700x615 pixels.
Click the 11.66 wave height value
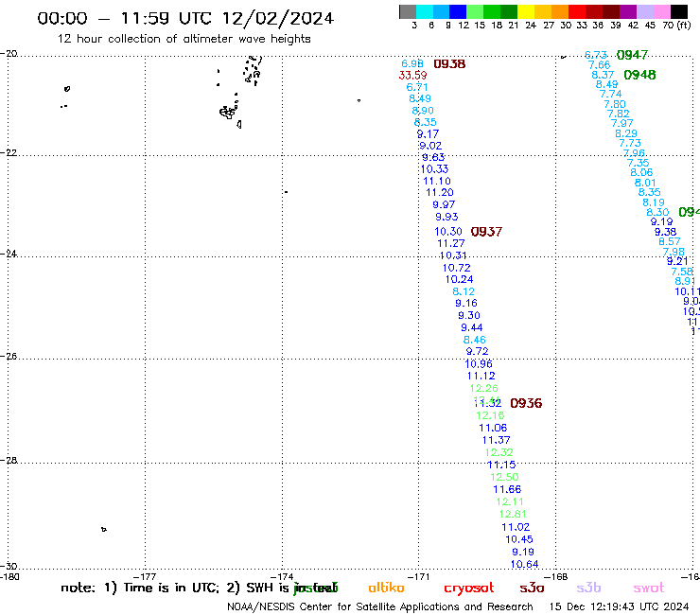(x=507, y=489)
